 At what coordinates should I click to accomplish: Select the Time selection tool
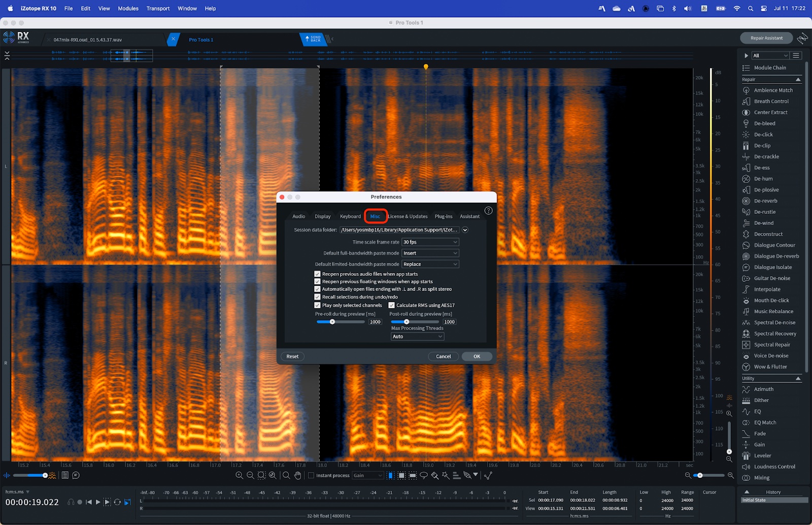390,475
